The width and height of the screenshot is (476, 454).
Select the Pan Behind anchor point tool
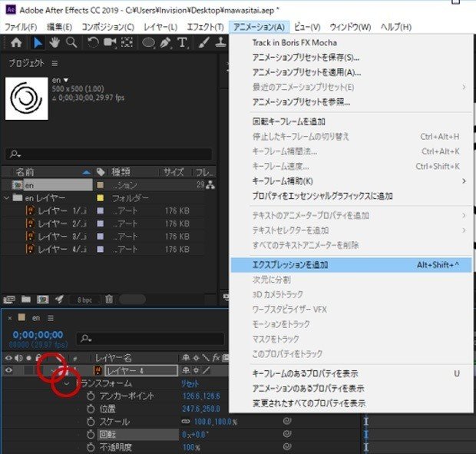click(127, 42)
